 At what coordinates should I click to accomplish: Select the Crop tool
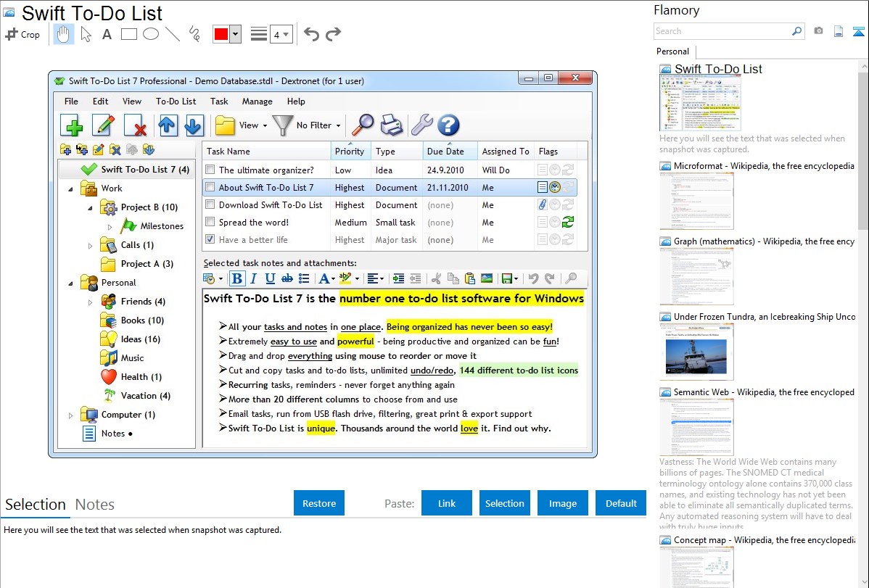[x=22, y=34]
